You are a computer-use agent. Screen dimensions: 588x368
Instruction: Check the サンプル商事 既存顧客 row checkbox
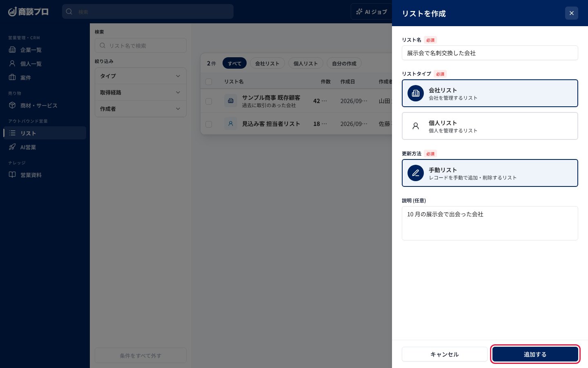tap(209, 101)
